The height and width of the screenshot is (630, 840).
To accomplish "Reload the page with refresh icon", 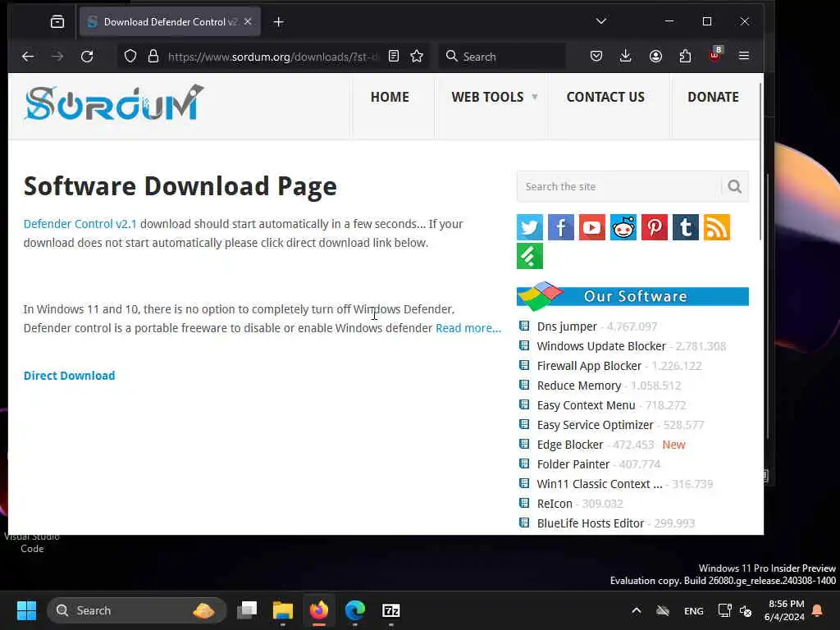I will (87, 57).
